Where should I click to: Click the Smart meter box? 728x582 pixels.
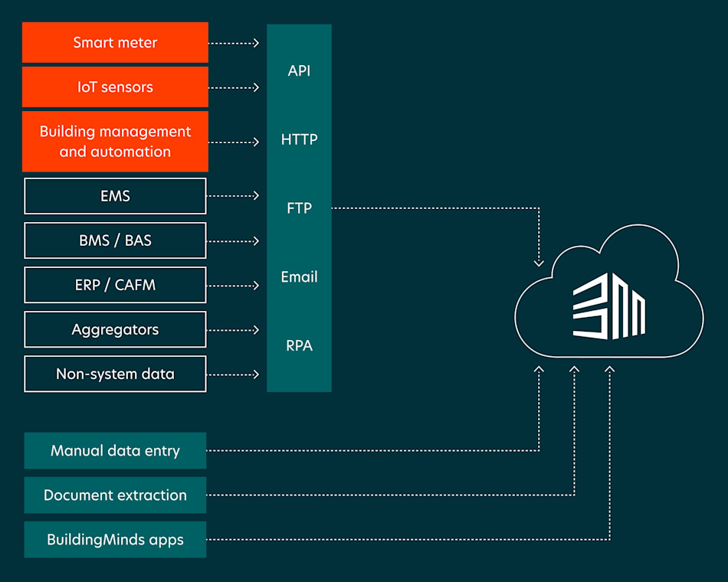115,42
